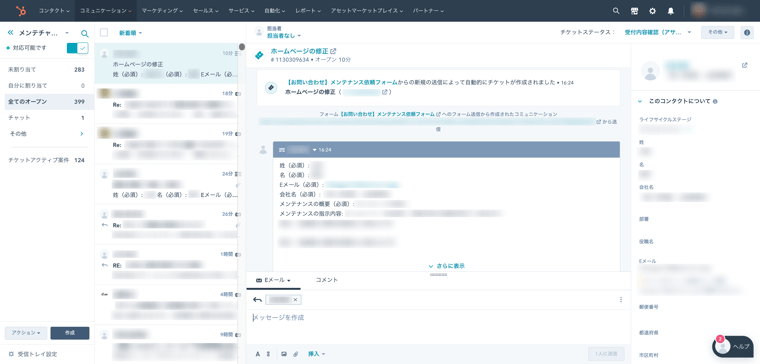Open the ホームページの修正 conversation in list

click(x=166, y=63)
